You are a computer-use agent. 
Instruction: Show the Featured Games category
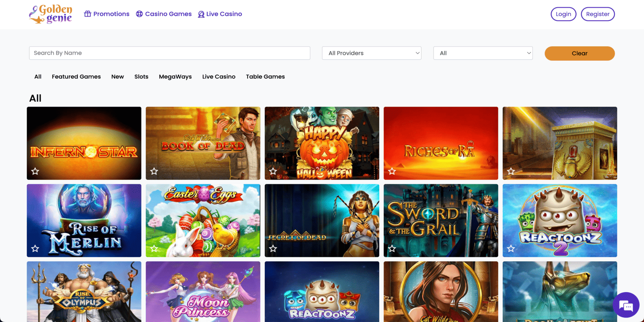click(76, 76)
